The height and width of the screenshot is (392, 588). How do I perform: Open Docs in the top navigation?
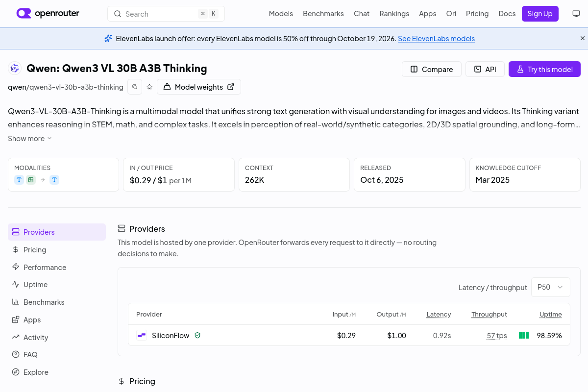(507, 14)
